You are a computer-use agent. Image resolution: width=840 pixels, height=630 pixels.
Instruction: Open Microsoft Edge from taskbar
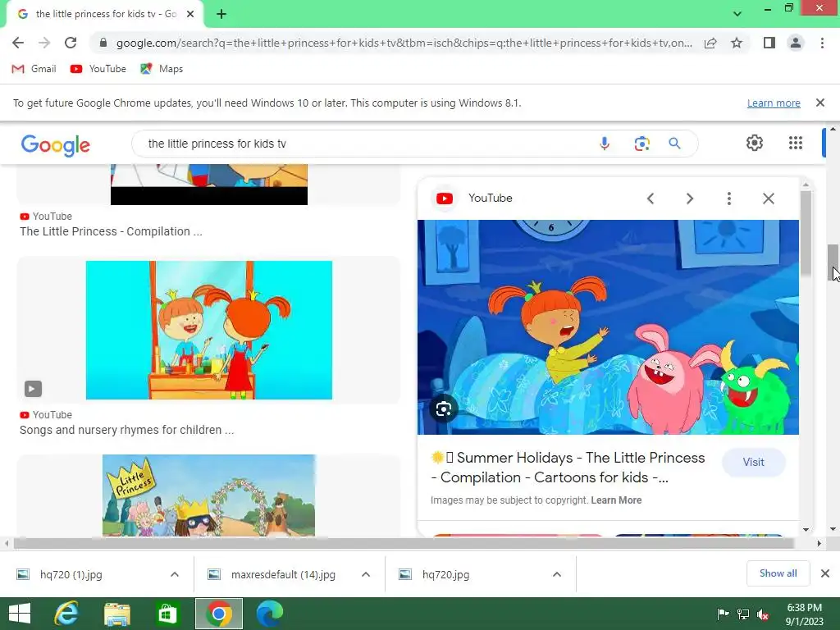click(270, 614)
